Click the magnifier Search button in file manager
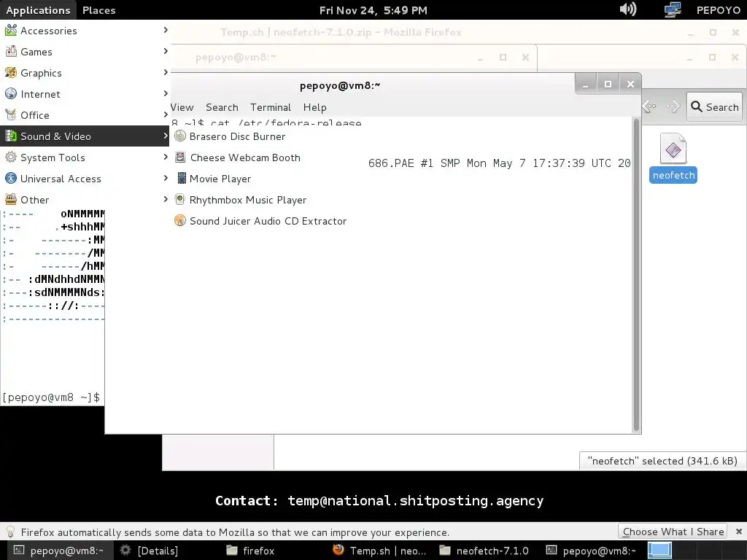This screenshot has width=747, height=560. click(x=714, y=106)
